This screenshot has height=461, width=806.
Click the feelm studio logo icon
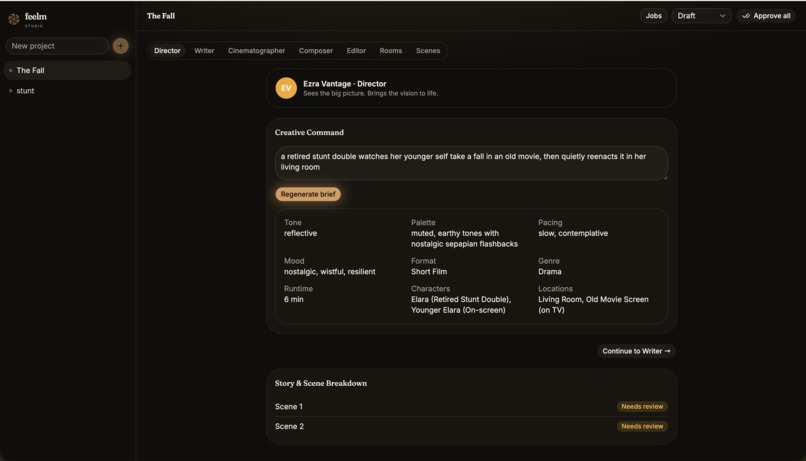click(14, 19)
